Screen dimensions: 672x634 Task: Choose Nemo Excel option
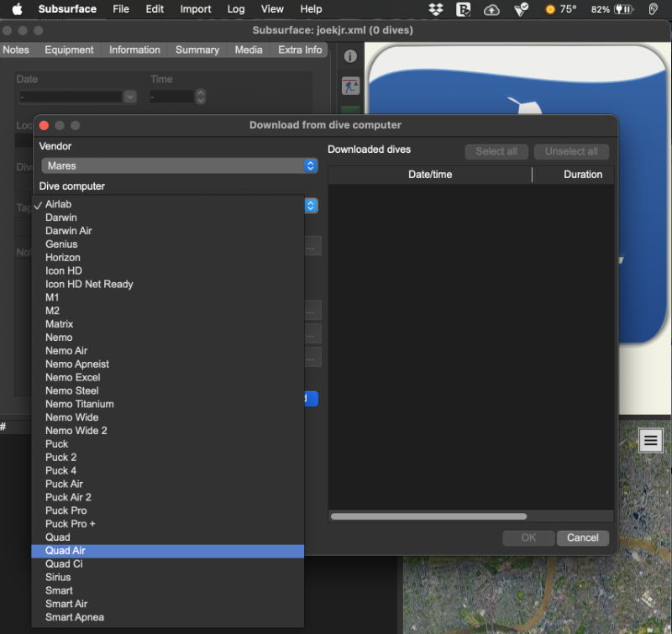point(167,377)
